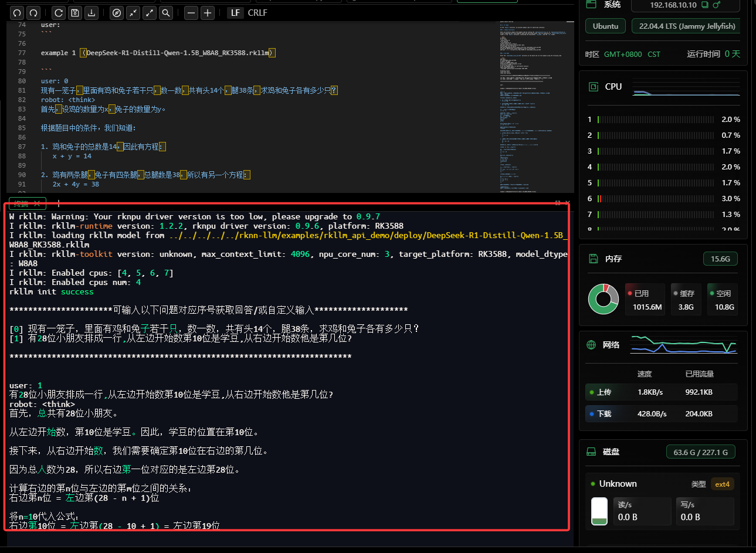Click the Unknown disk label
The height and width of the screenshot is (553, 756).
(618, 484)
